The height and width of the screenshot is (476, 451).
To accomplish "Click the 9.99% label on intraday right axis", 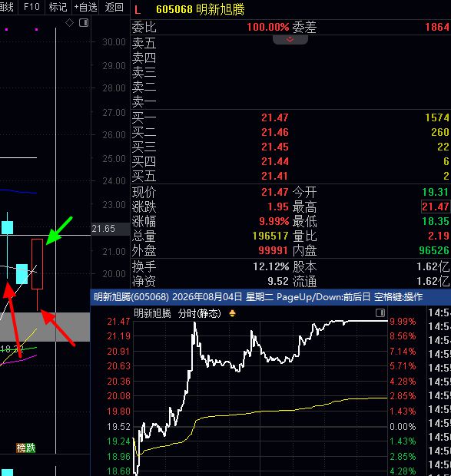I will pyautogui.click(x=403, y=321).
